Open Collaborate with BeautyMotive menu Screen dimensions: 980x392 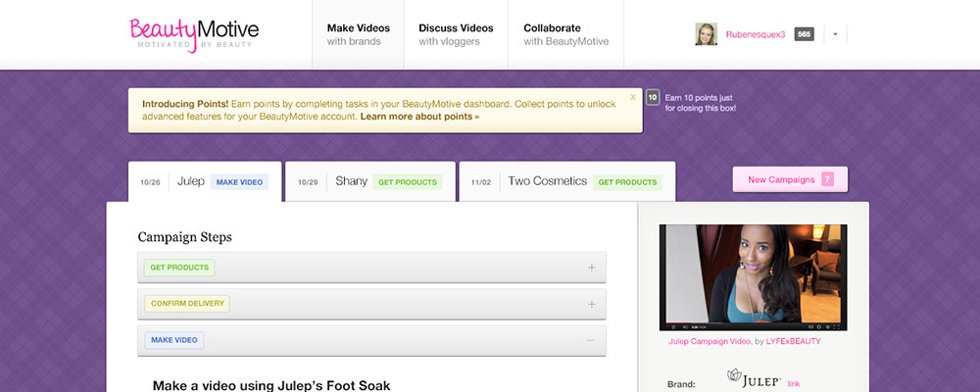click(565, 34)
